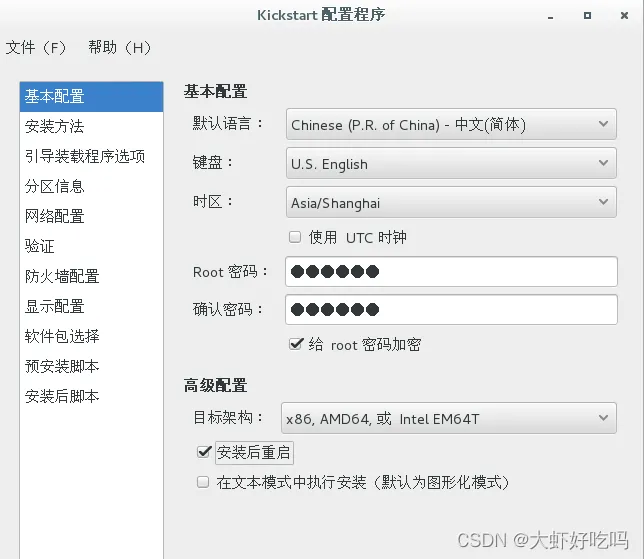
Task: Open 引导装载程序选项 section
Action: tap(91, 156)
